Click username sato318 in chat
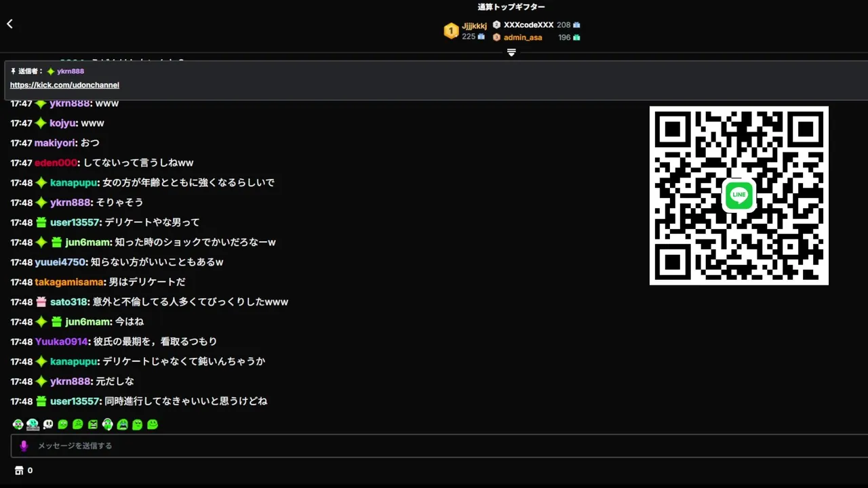The image size is (868, 488). pyautogui.click(x=68, y=302)
